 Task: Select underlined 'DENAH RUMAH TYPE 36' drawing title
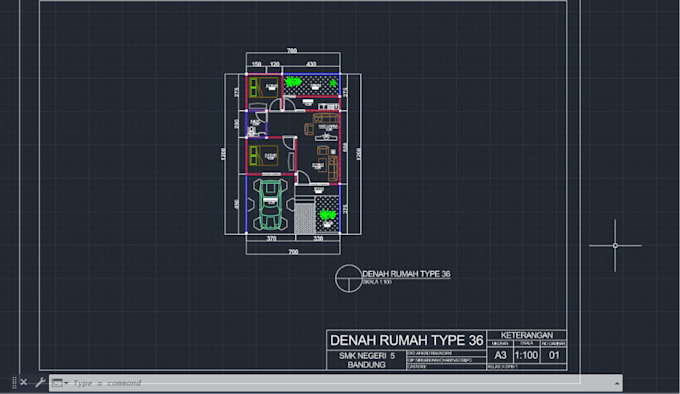(x=406, y=274)
